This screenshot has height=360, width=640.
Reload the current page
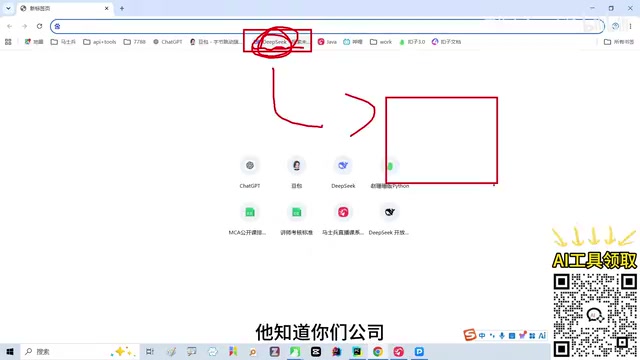pos(39,26)
